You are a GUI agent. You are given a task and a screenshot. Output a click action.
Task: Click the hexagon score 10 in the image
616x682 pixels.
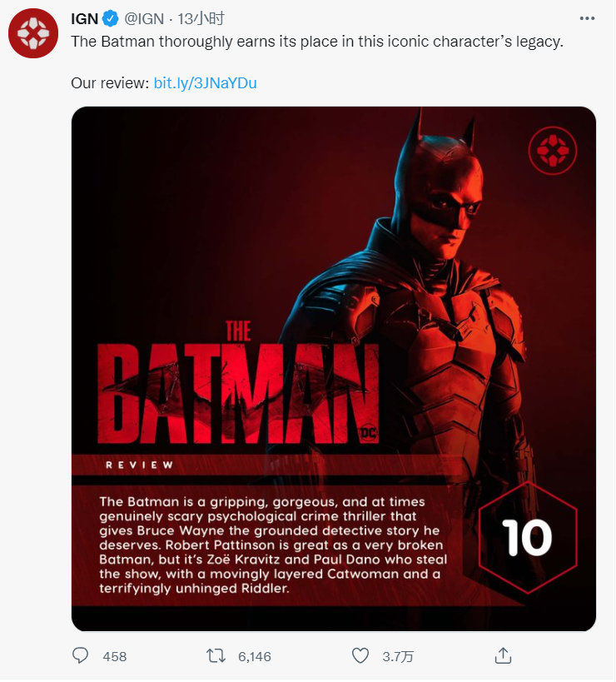(x=528, y=538)
